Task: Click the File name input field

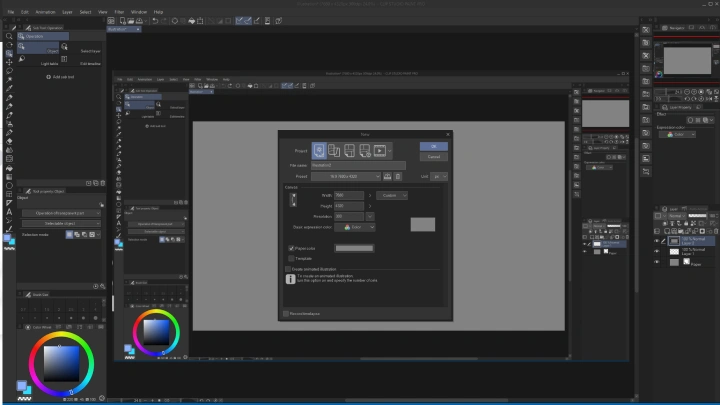Action: pyautogui.click(x=358, y=165)
